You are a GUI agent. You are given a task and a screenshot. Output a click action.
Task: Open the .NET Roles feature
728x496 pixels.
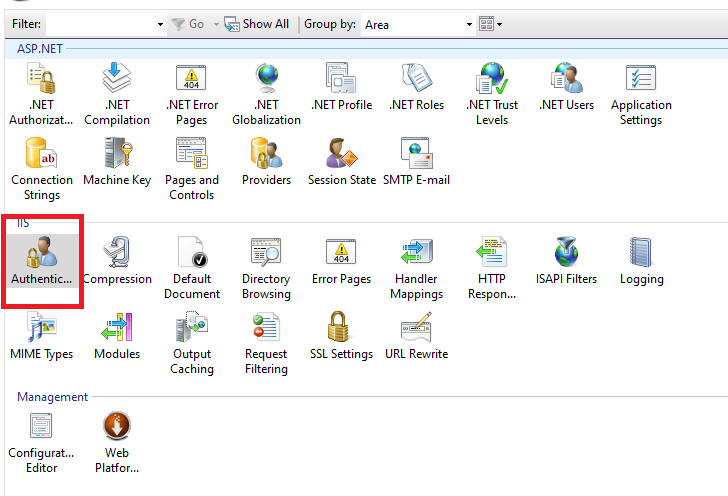click(x=416, y=87)
